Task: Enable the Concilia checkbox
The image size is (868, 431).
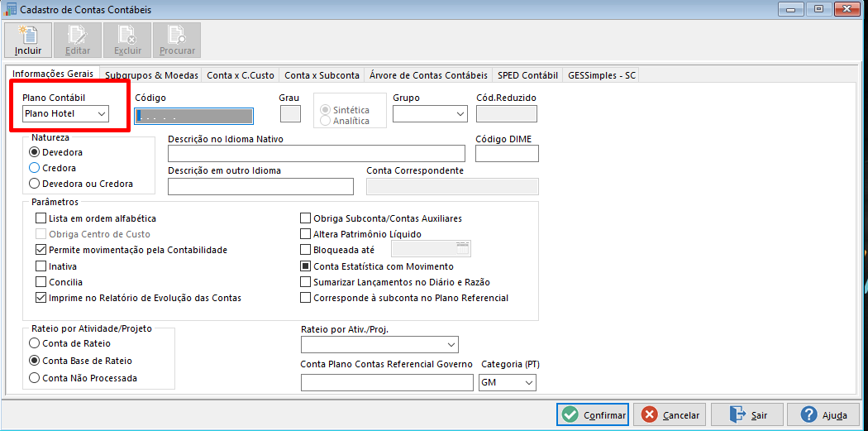Action: (x=41, y=282)
